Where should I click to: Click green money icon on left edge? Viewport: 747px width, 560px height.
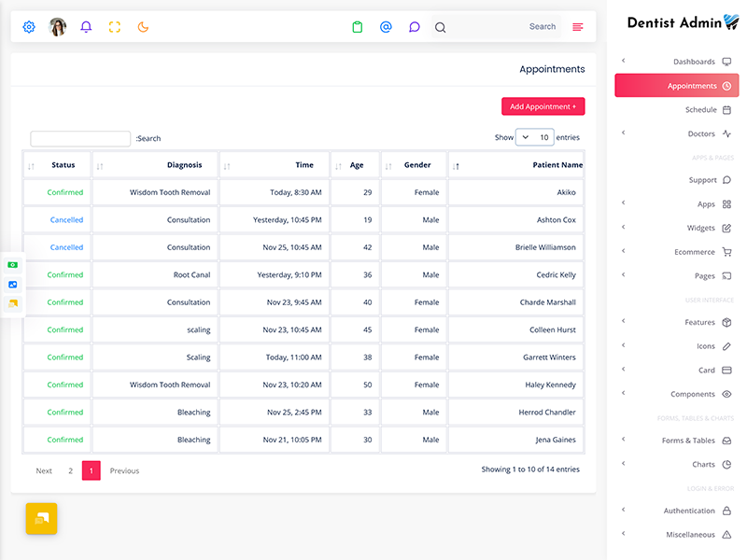pos(13,265)
